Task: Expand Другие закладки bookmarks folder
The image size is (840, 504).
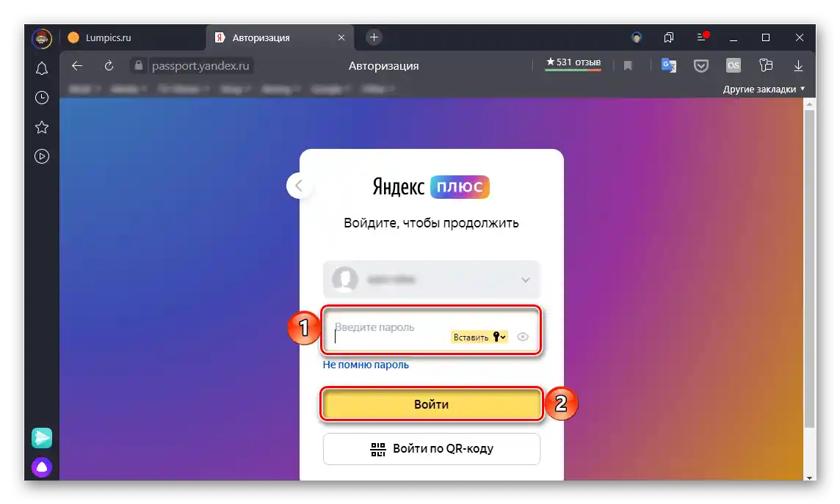Action: coord(764,90)
